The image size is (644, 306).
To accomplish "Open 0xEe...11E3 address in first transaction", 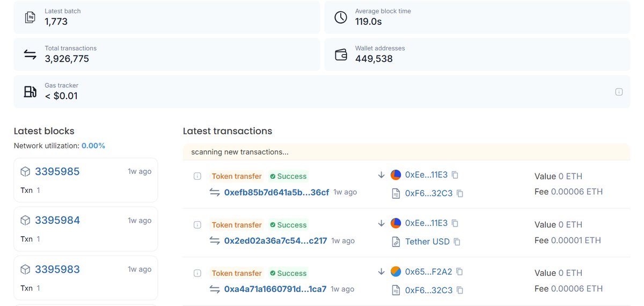I will point(427,175).
